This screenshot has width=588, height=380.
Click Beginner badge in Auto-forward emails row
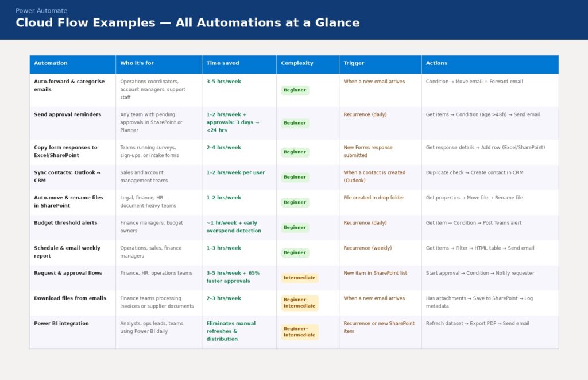pyautogui.click(x=295, y=90)
